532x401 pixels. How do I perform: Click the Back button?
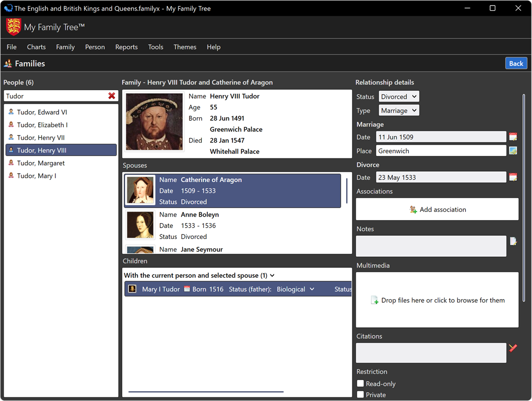(x=516, y=63)
